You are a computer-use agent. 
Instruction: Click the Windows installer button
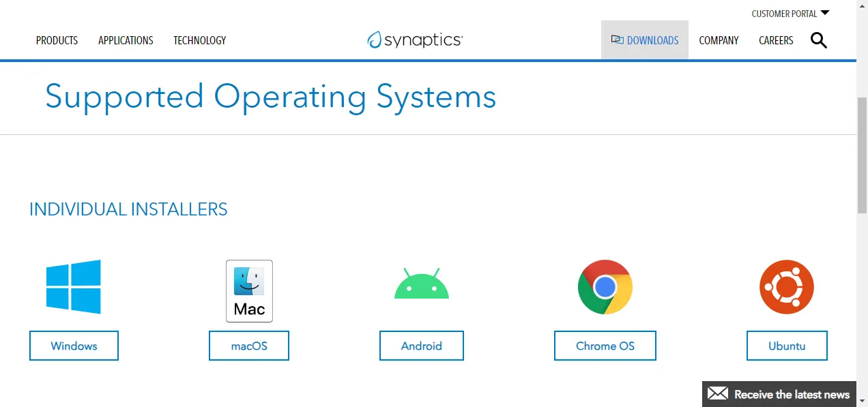[74, 346]
